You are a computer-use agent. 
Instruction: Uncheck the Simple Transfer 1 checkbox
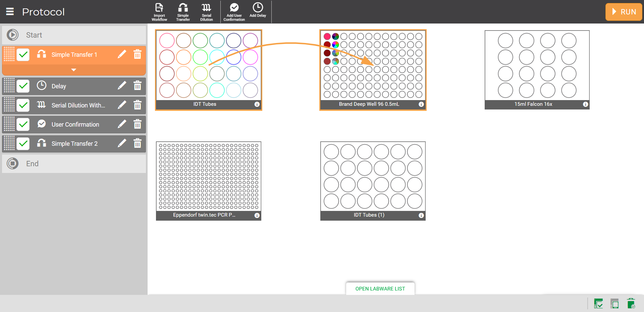click(23, 54)
